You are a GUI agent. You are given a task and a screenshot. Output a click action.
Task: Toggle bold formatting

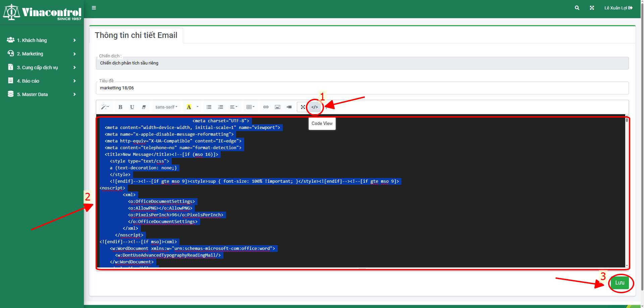120,107
